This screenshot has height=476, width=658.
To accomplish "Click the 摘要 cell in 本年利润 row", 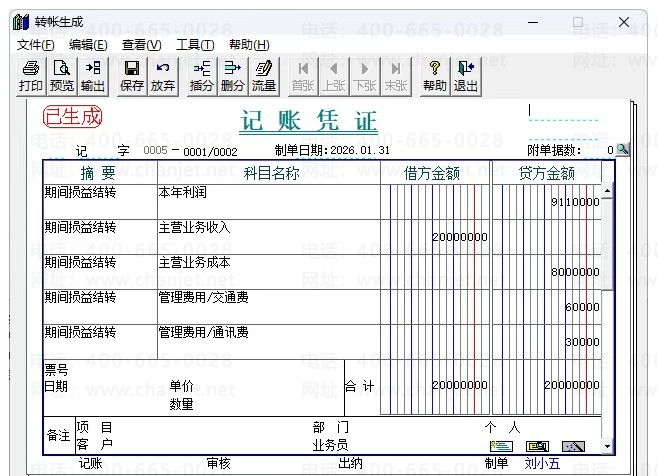I will 100,202.
